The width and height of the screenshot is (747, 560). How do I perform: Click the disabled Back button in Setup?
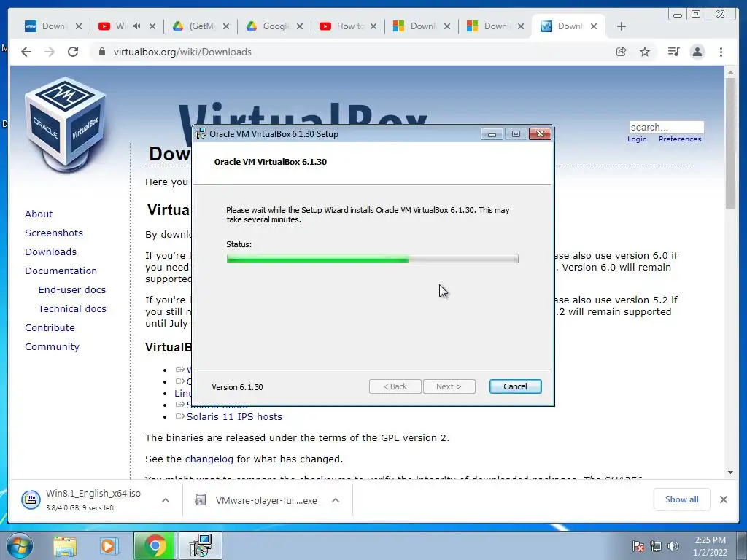pos(395,386)
